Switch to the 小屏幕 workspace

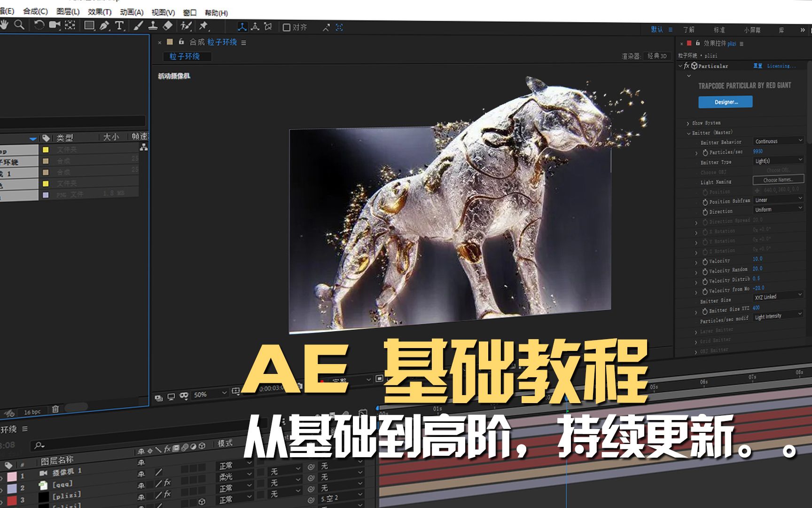[752, 30]
